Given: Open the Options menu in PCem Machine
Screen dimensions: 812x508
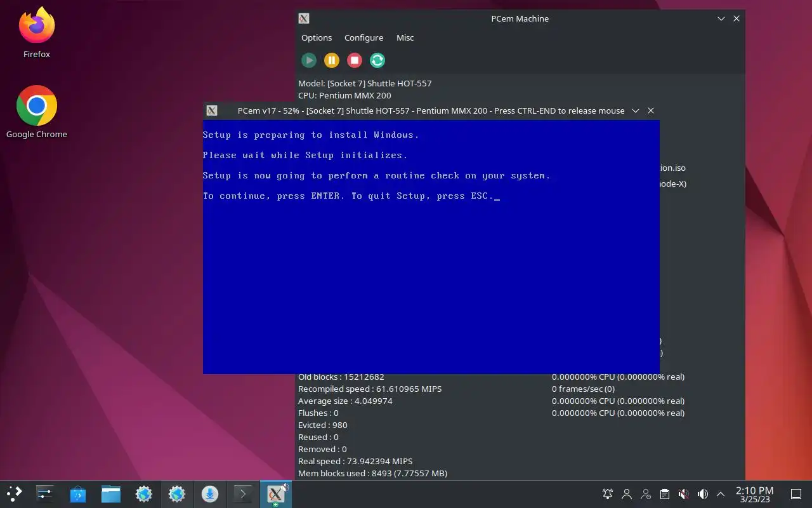Looking at the screenshot, I should [x=317, y=37].
